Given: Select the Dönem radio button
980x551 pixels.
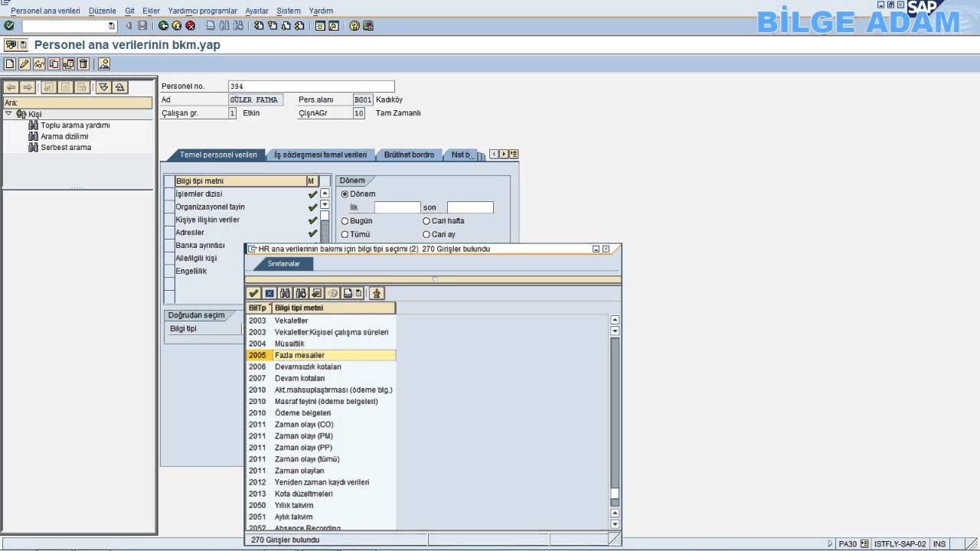Looking at the screenshot, I should [345, 194].
